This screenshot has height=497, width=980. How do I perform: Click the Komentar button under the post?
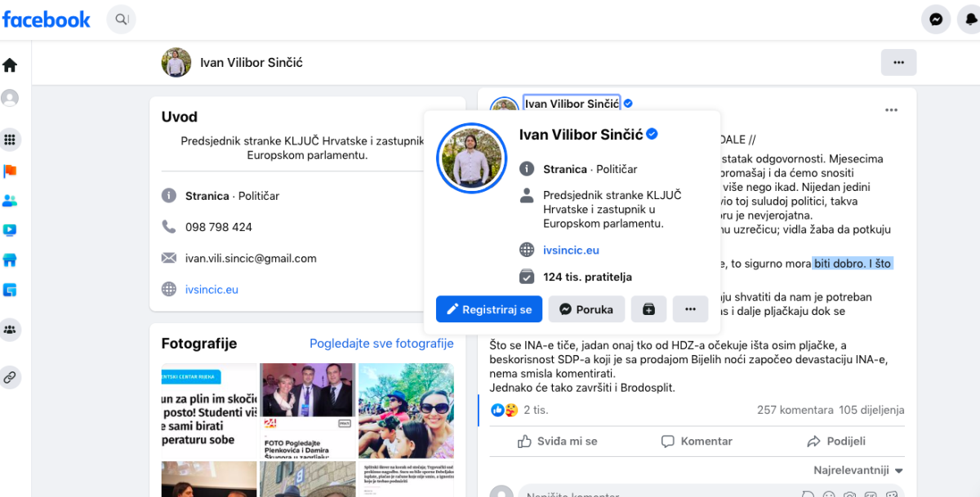697,441
